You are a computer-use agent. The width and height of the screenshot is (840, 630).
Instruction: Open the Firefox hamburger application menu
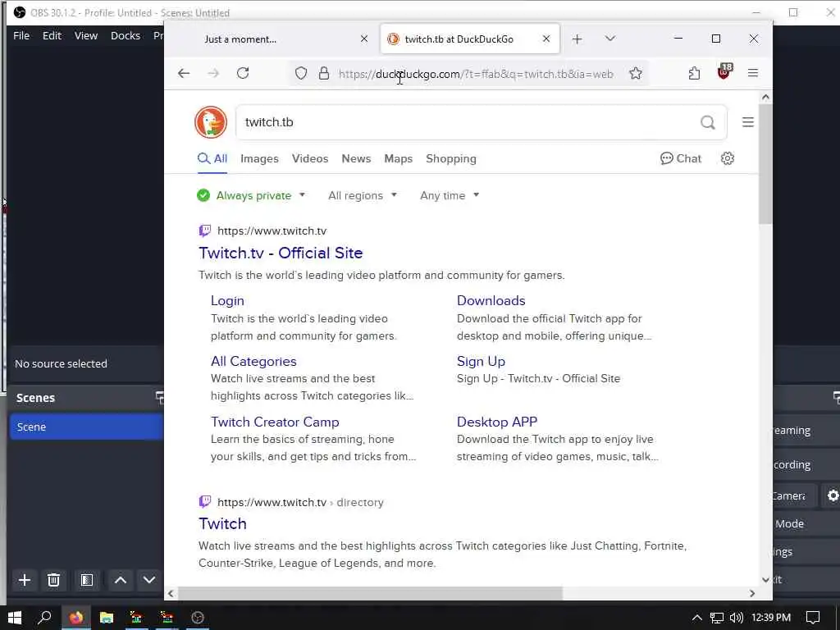point(753,73)
